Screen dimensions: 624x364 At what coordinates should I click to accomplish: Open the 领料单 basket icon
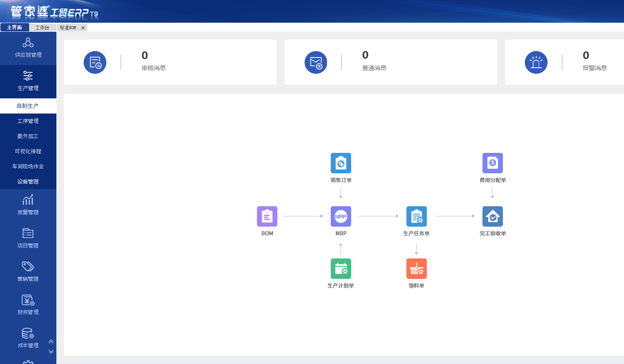pos(417,269)
